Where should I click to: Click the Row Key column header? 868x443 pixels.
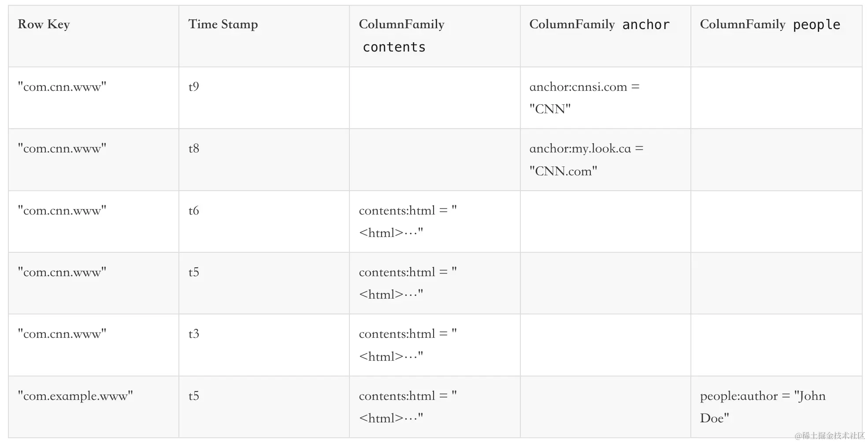[x=44, y=25]
